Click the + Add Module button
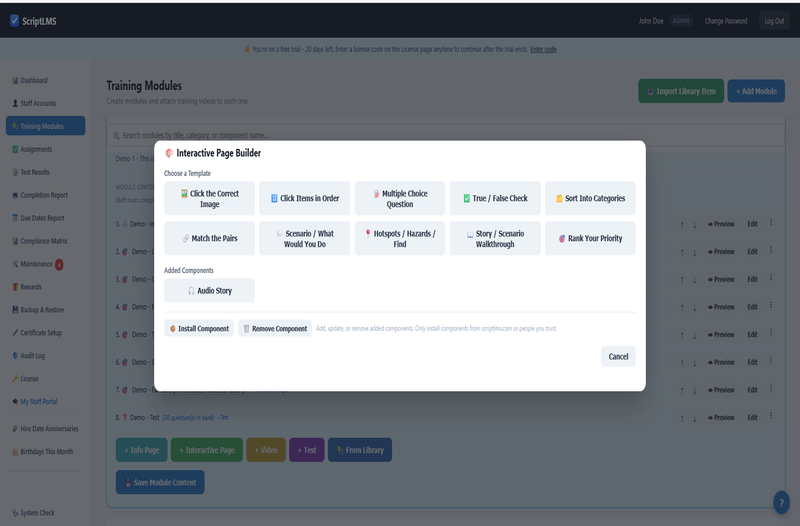This screenshot has width=800, height=526. pyautogui.click(x=756, y=91)
